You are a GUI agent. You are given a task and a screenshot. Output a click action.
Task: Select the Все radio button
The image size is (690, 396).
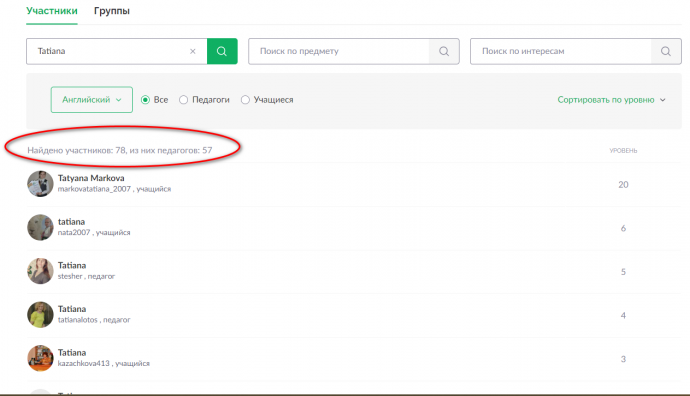[x=145, y=100]
